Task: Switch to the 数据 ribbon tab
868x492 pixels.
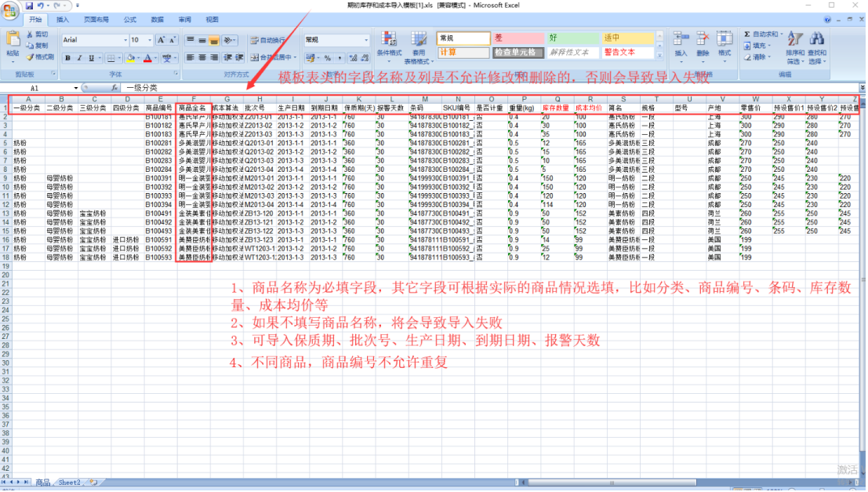Action: [x=158, y=20]
